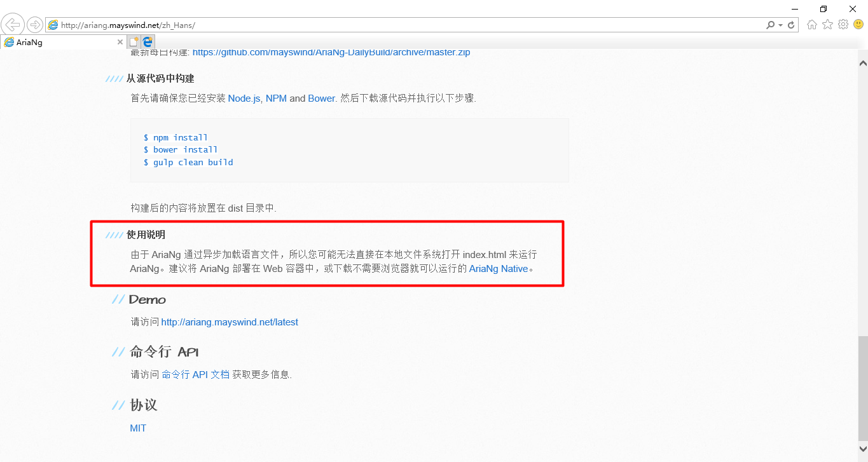Minimize the browser window
868x462 pixels.
(x=794, y=9)
